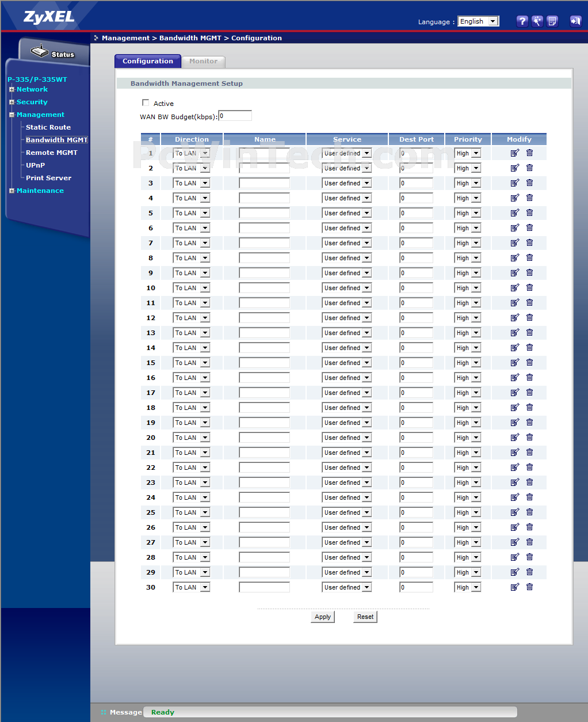Edit rule 26 with modify icon
Image resolution: width=588 pixels, height=722 pixels.
[515, 527]
